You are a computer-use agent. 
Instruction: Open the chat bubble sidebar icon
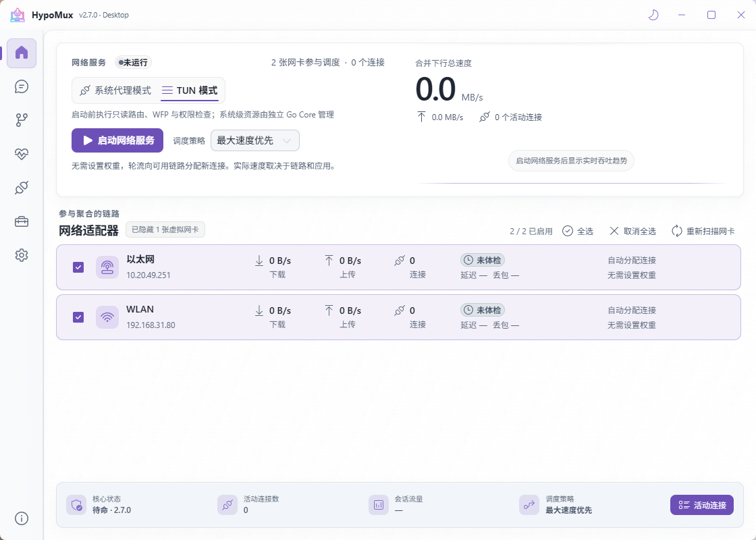tap(22, 87)
